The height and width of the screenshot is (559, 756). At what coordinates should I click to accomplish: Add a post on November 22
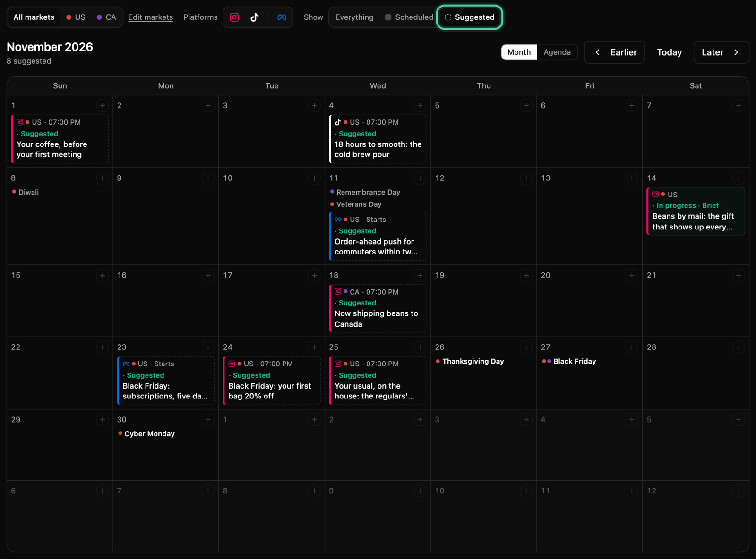[103, 347]
